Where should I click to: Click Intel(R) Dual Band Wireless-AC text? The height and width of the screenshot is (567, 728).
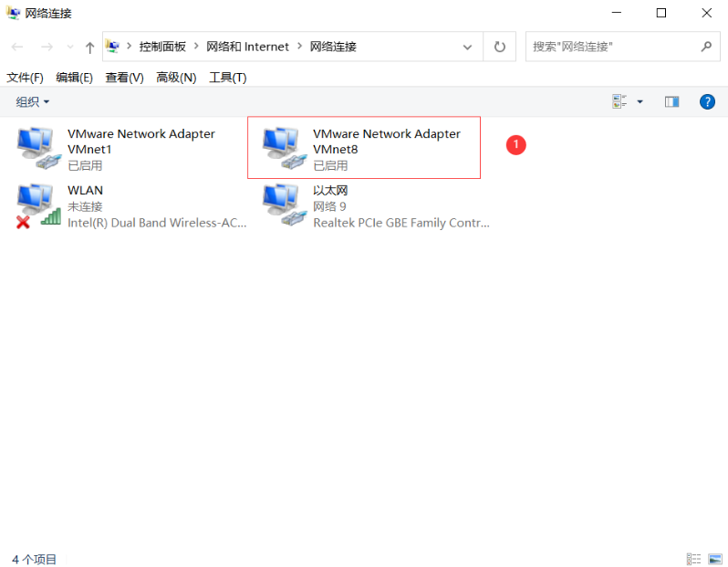coord(157,223)
